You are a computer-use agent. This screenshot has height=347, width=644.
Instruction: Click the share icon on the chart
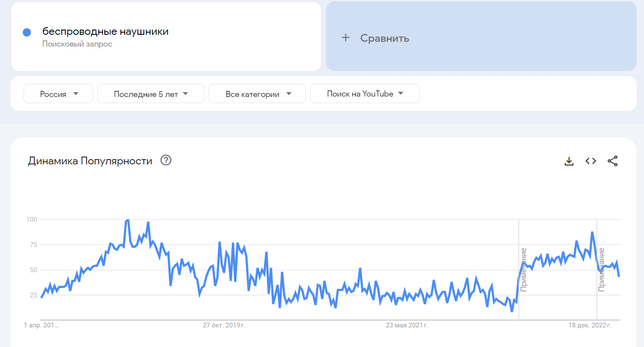point(612,161)
